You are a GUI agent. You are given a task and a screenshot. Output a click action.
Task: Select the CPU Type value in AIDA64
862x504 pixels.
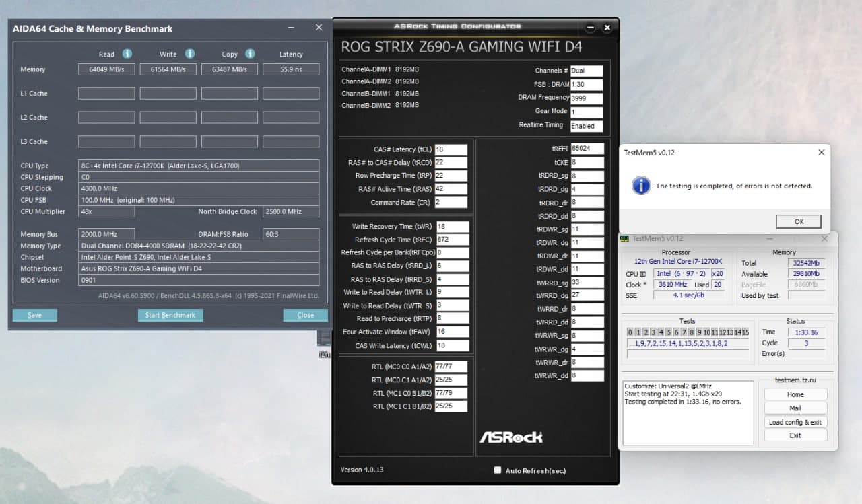pos(199,166)
